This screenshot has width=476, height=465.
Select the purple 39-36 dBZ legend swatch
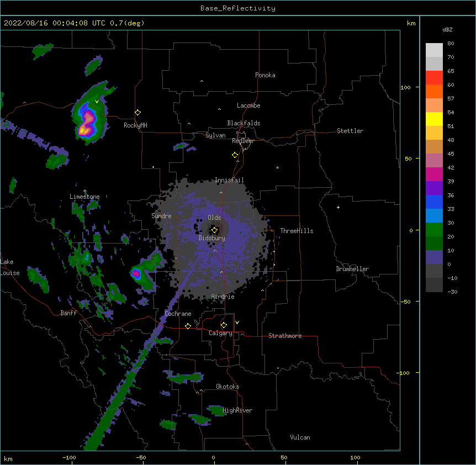pos(434,188)
